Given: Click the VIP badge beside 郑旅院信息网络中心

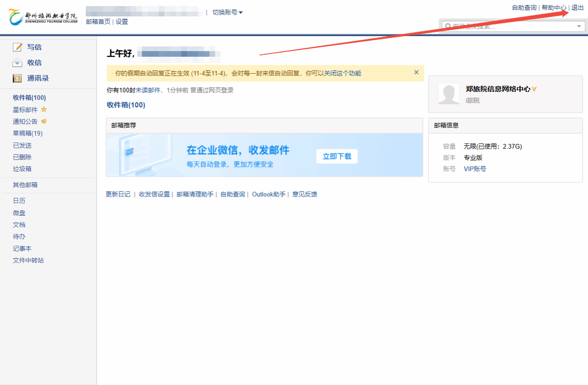Looking at the screenshot, I should [535, 89].
